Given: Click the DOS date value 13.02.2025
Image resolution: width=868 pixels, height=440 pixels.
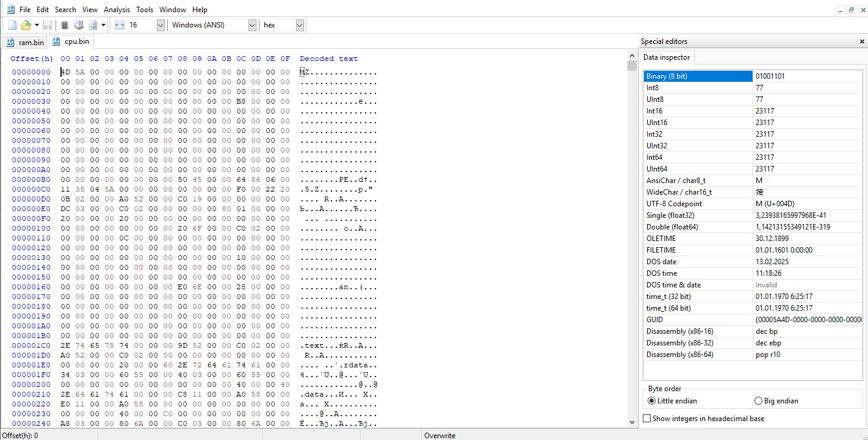Looking at the screenshot, I should [772, 262].
